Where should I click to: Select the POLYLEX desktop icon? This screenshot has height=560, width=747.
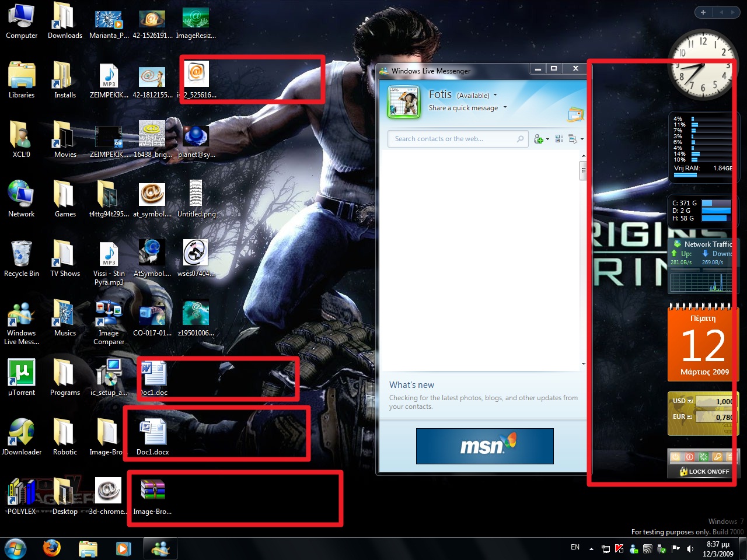22,496
